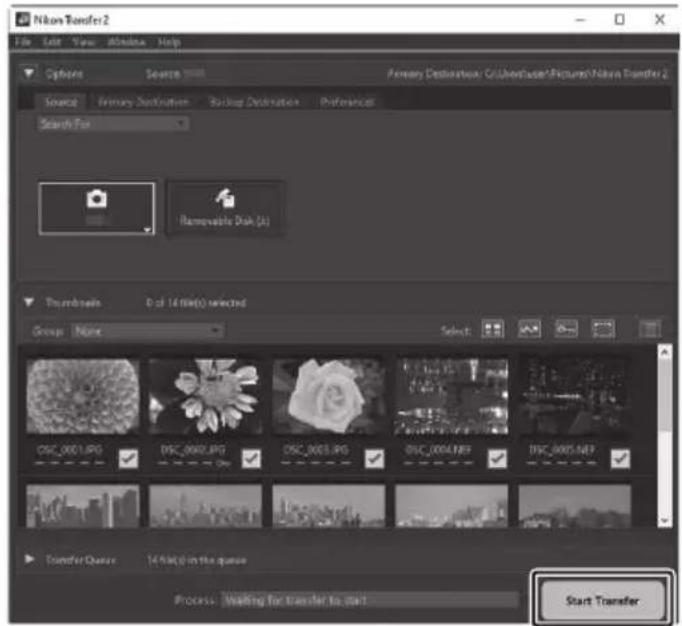Switch to the Source tab

(61, 102)
